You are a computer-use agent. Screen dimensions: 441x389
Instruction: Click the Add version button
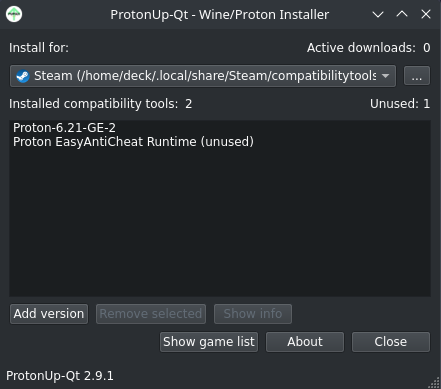49,314
